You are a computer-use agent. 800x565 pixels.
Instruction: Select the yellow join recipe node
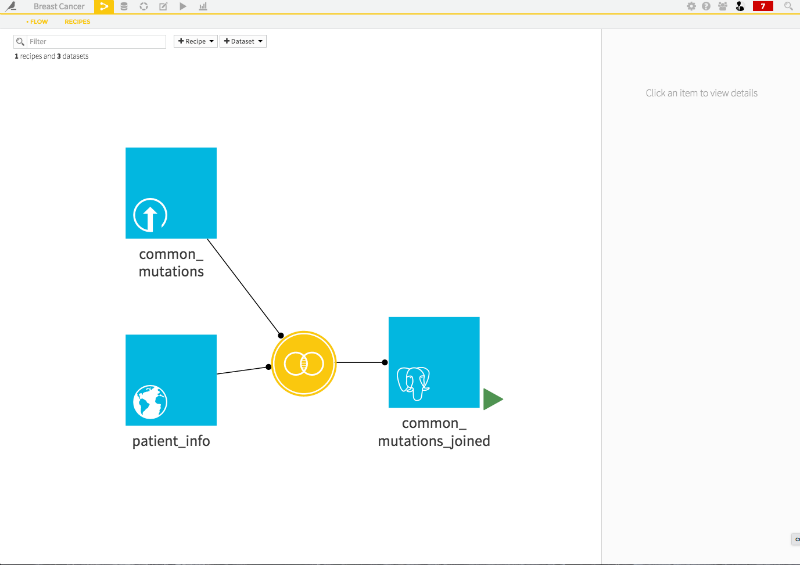pos(304,363)
